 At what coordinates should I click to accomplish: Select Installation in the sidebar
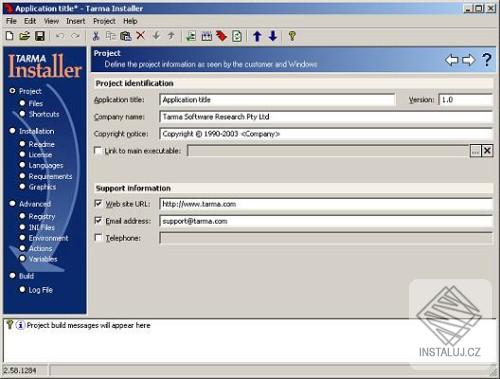[x=37, y=131]
